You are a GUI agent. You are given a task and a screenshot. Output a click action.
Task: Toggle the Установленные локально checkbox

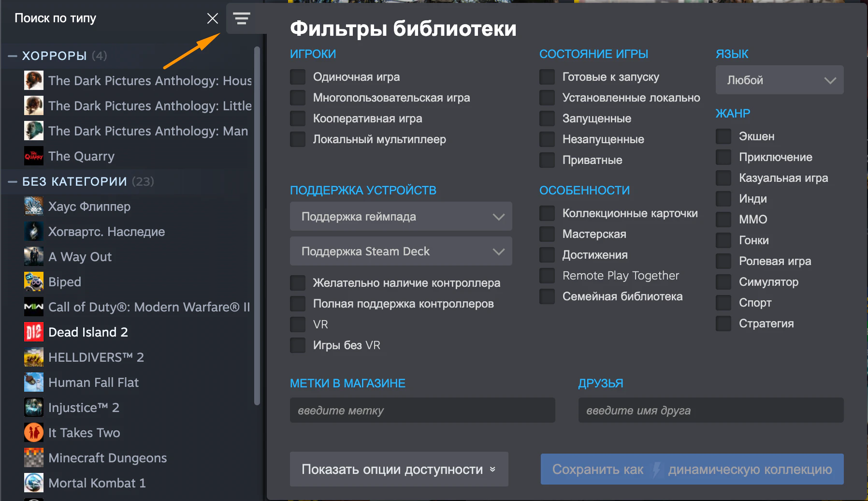pyautogui.click(x=547, y=98)
